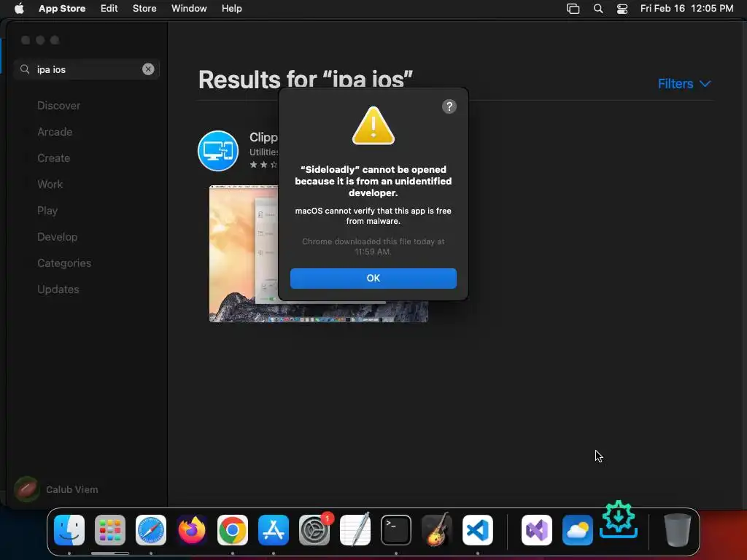Clear the search field with the X icon

click(148, 69)
